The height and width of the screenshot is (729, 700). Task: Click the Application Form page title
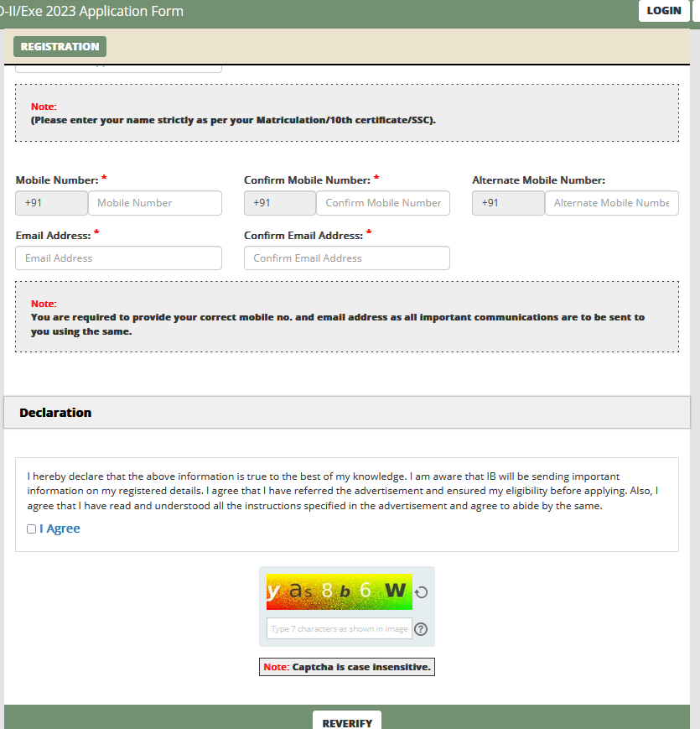click(x=91, y=11)
